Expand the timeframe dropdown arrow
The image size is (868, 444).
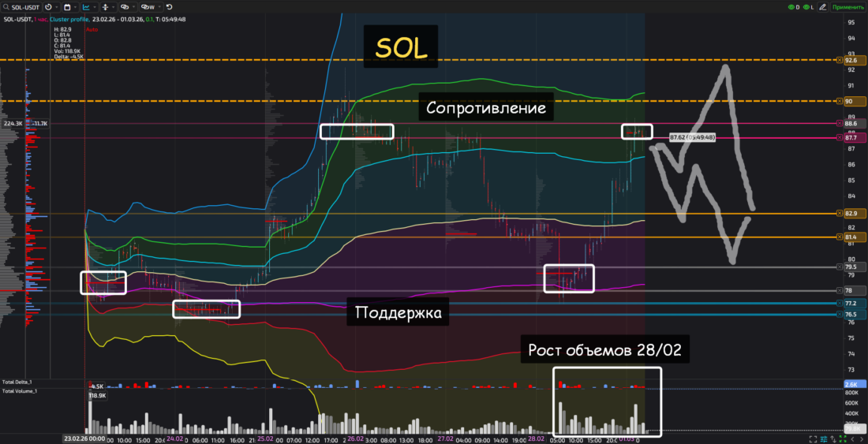57,7
